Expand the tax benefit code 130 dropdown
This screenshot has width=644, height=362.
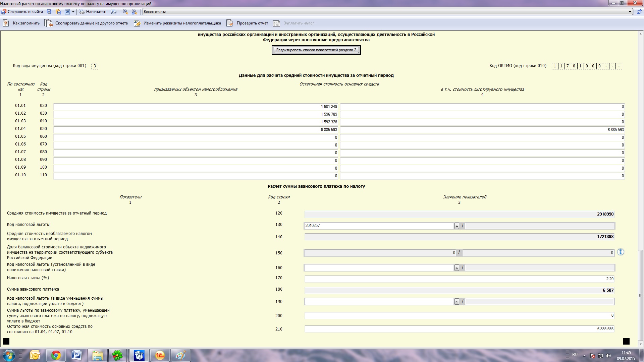(457, 226)
